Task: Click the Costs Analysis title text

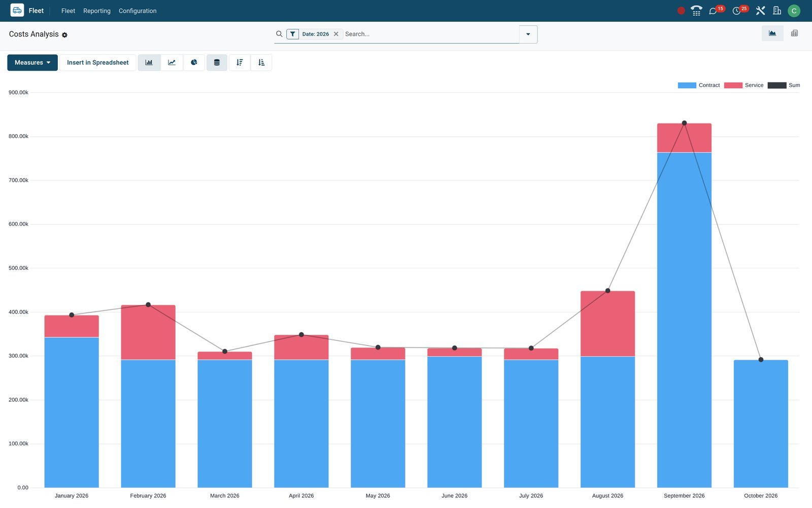Action: tap(34, 34)
